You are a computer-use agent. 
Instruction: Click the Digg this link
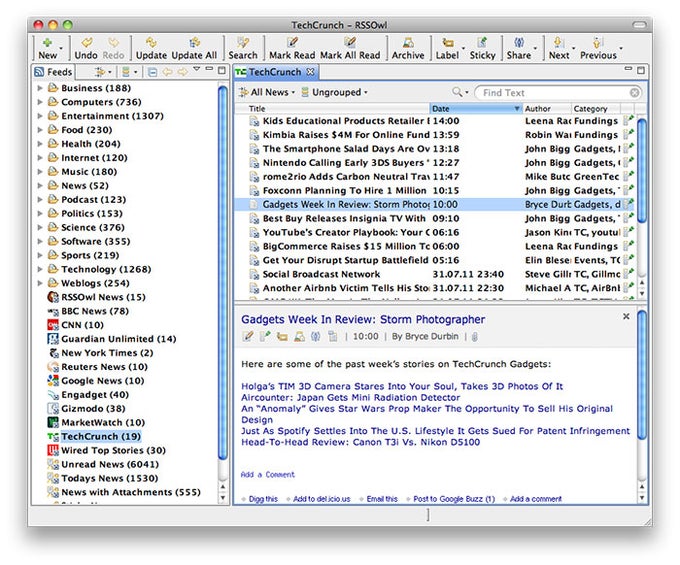point(263,499)
